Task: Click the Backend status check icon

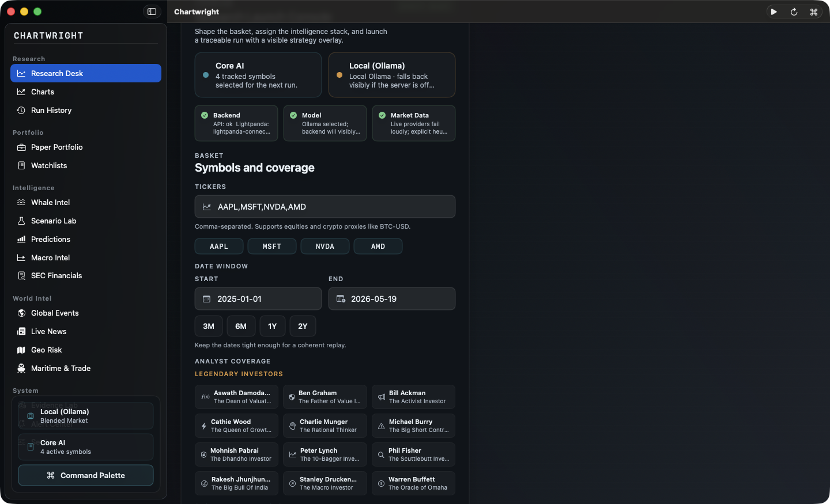Action: coord(205,115)
